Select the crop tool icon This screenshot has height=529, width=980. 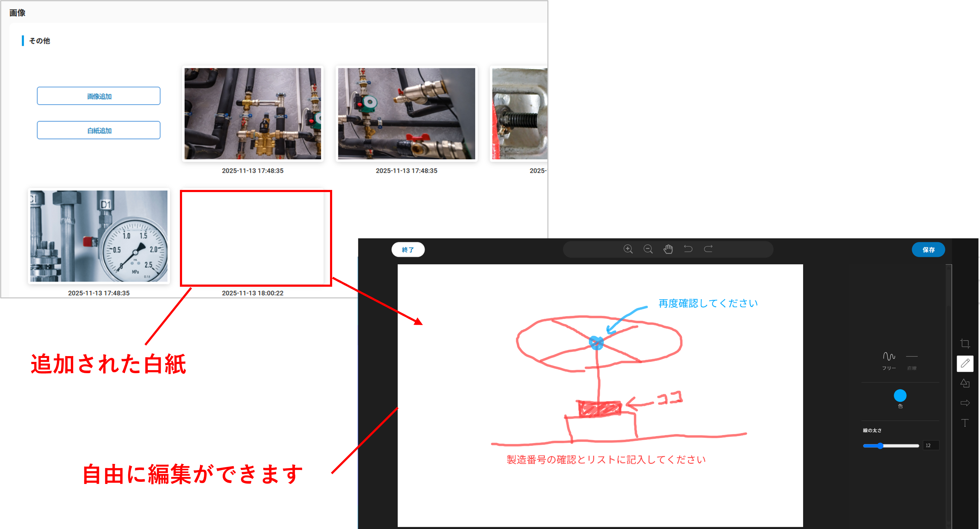(x=965, y=343)
